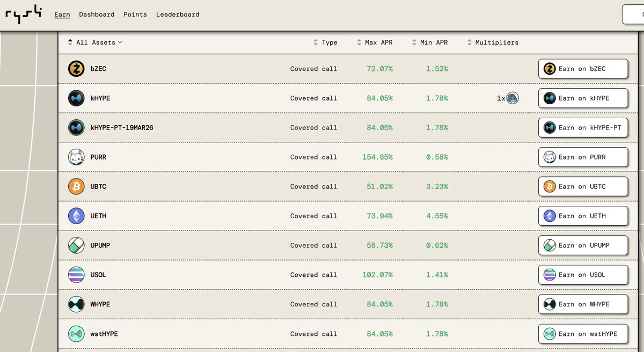Click the wstHYPE asset name
The width and height of the screenshot is (644, 352).
point(104,334)
